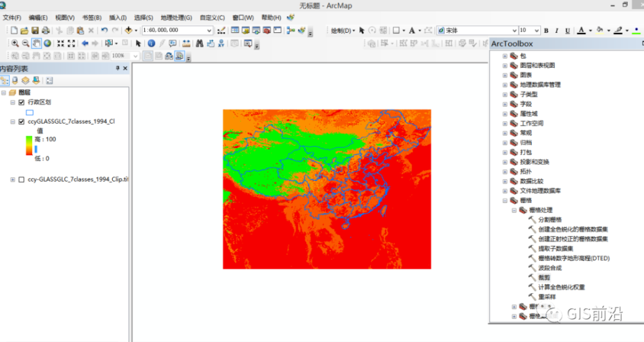This screenshot has height=342, width=644.
Task: Open the 文件(F) menu
Action: coord(12,17)
